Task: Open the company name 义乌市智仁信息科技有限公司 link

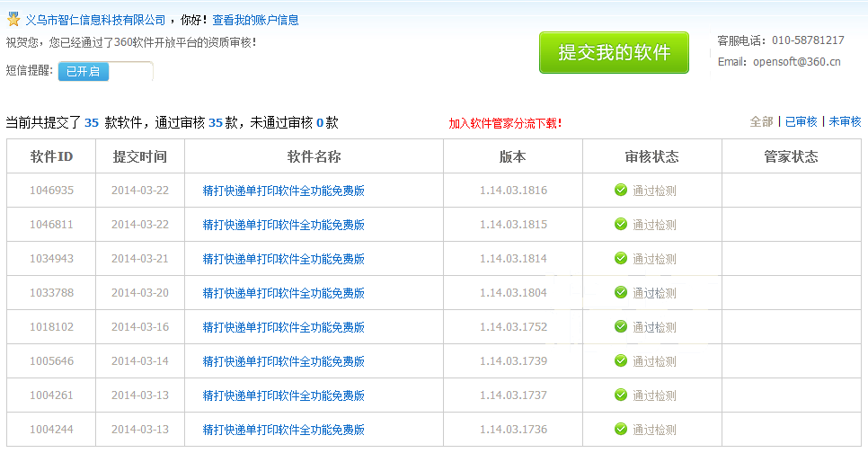Action: click(95, 20)
